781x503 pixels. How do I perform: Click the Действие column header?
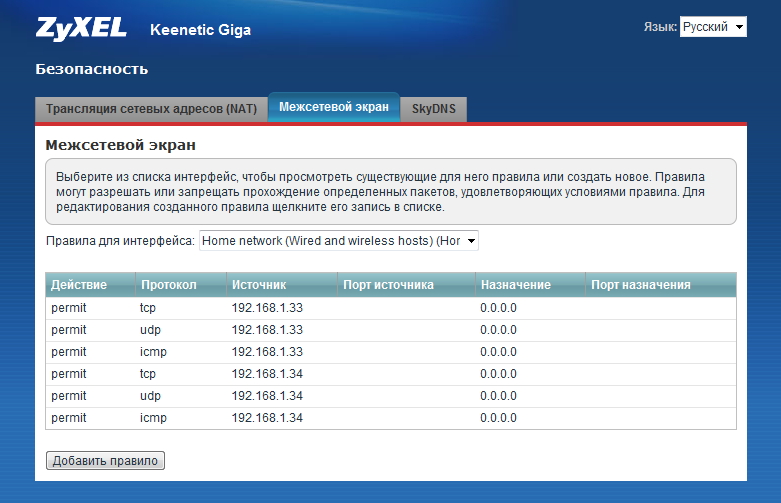(79, 285)
